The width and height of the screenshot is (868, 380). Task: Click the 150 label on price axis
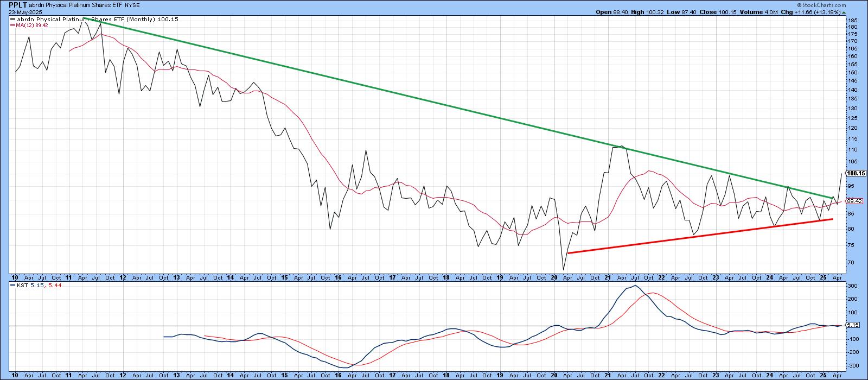(x=852, y=72)
